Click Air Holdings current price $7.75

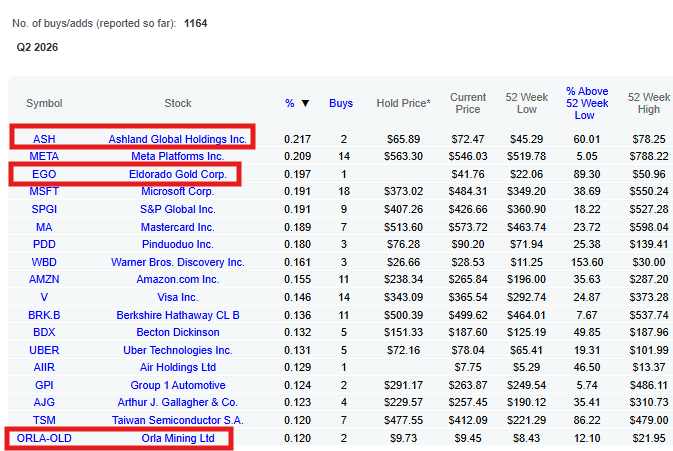(468, 368)
